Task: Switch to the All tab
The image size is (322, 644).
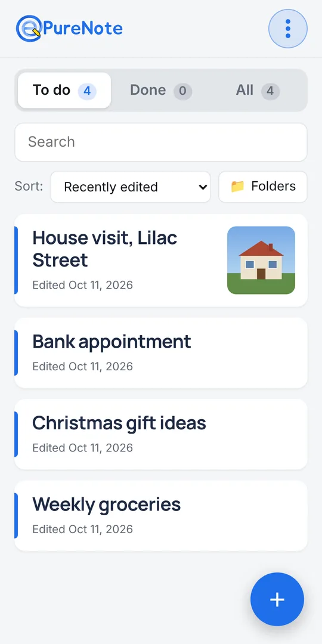Action: [x=258, y=91]
